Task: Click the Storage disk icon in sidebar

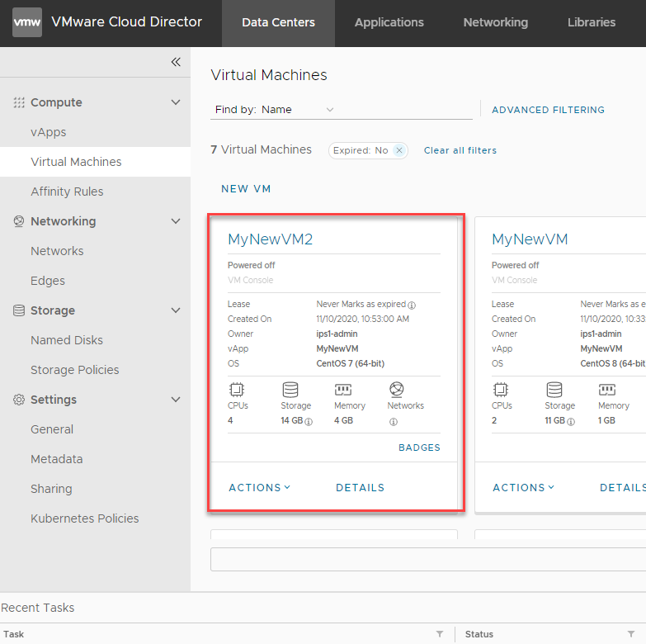Action: (x=19, y=310)
